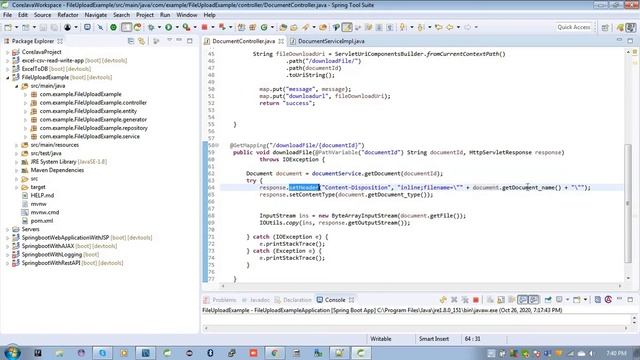Click the Smart Insert status entry
This screenshot has height=360, width=640.
[x=433, y=339]
